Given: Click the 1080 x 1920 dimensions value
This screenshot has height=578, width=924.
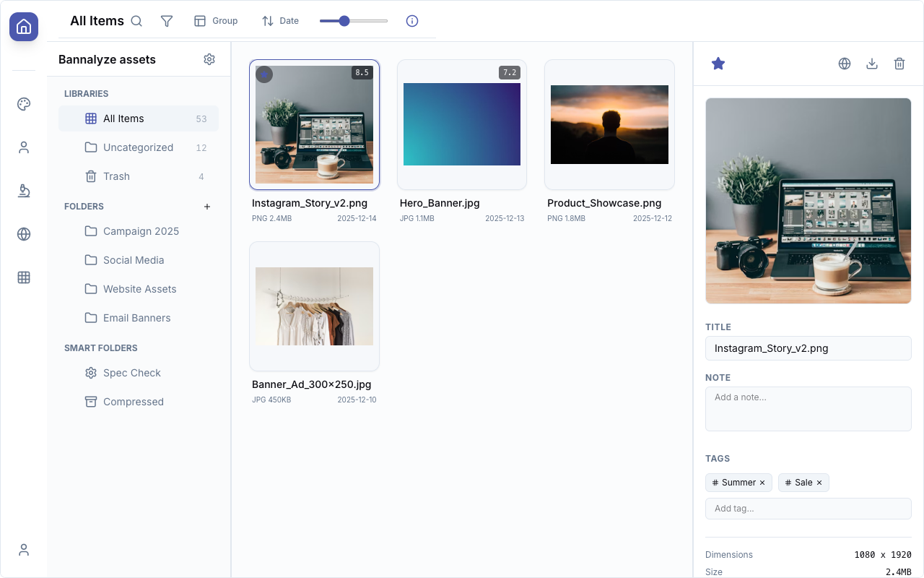Looking at the screenshot, I should [883, 555].
